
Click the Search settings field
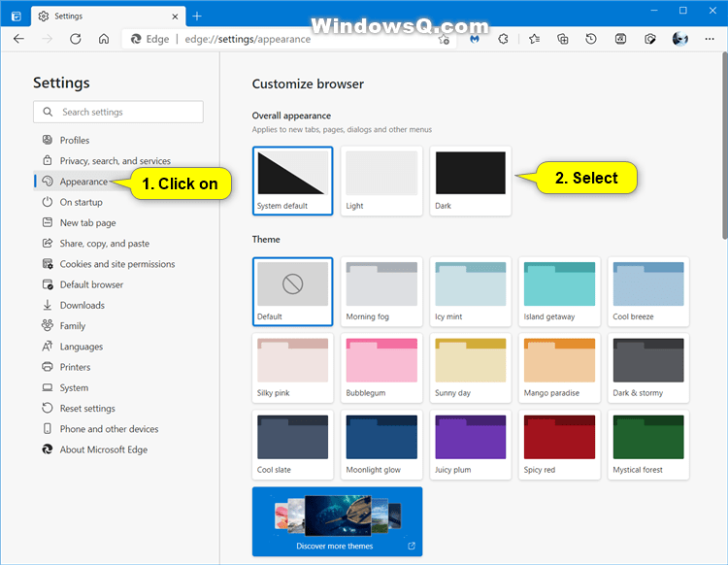tap(117, 112)
